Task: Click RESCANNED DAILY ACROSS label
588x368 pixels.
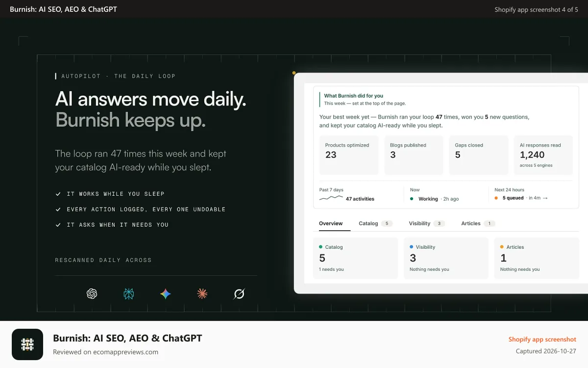Action: (x=103, y=260)
